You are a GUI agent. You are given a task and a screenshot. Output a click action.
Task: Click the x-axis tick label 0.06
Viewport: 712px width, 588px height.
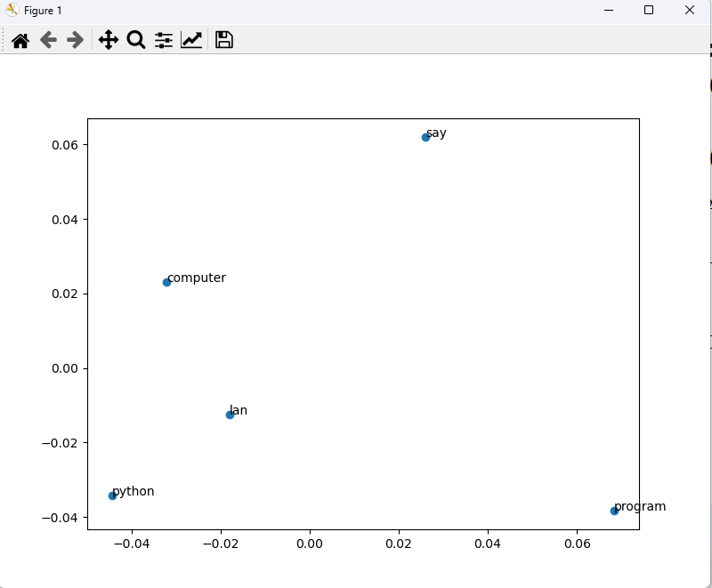577,544
